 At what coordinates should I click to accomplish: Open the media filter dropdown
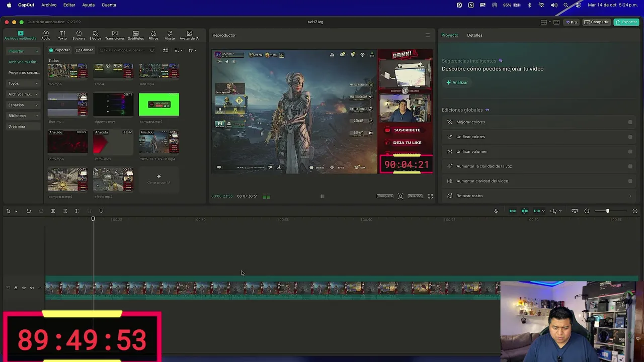tap(192, 50)
